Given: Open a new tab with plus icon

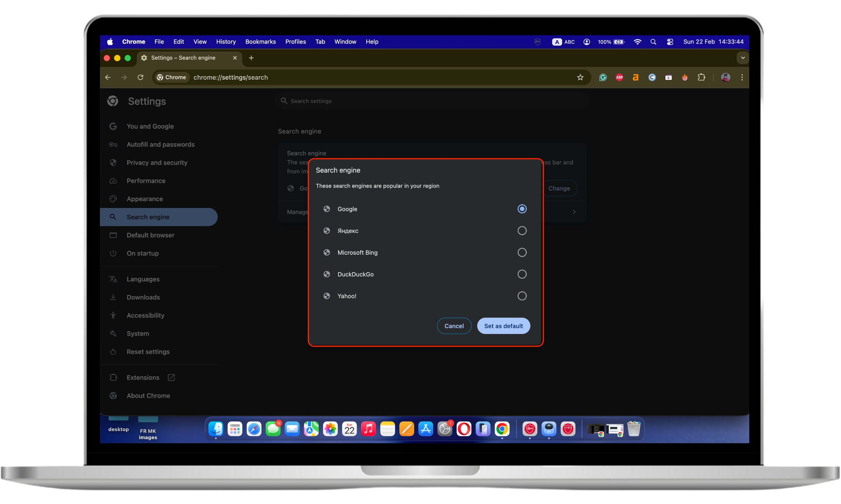Looking at the screenshot, I should [251, 58].
